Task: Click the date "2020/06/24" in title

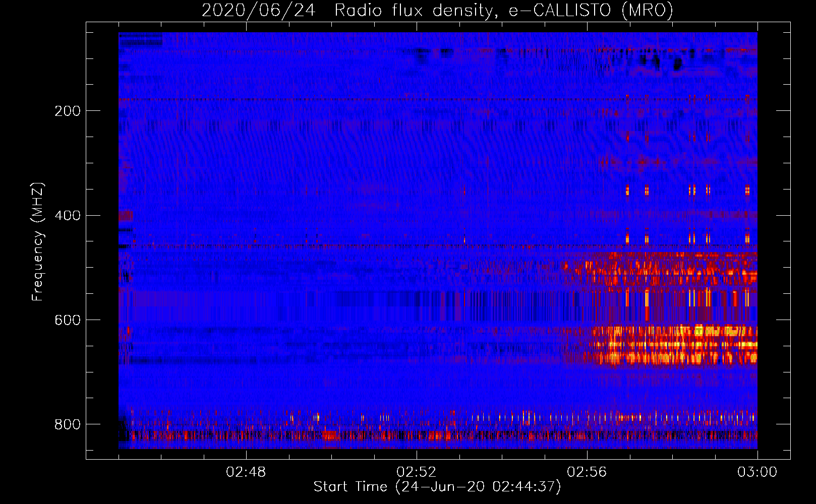Action: tap(258, 10)
